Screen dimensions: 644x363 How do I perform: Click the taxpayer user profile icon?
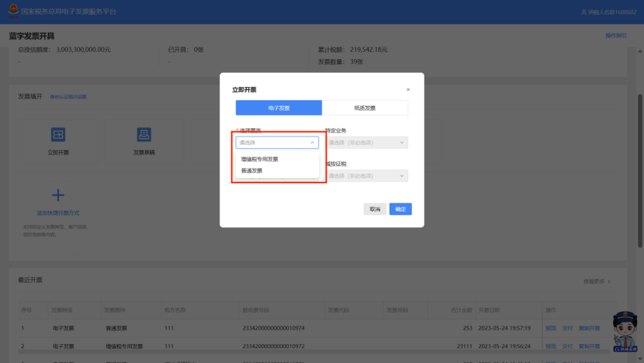click(x=583, y=12)
